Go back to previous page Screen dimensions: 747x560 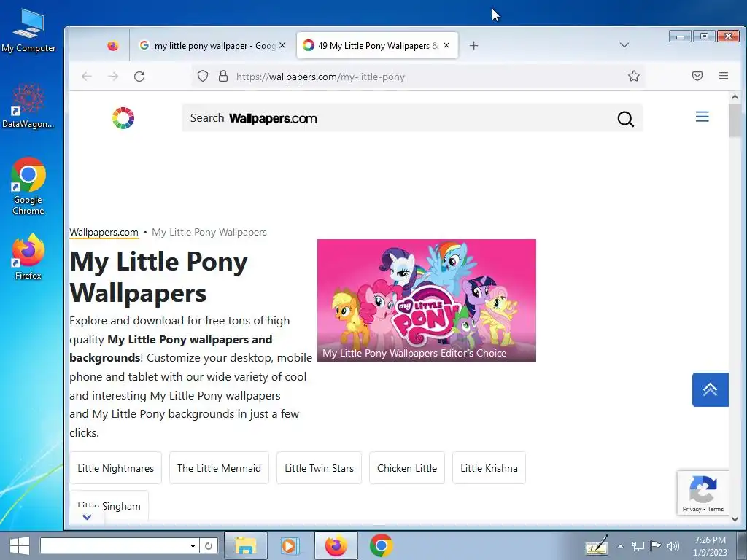pyautogui.click(x=86, y=76)
